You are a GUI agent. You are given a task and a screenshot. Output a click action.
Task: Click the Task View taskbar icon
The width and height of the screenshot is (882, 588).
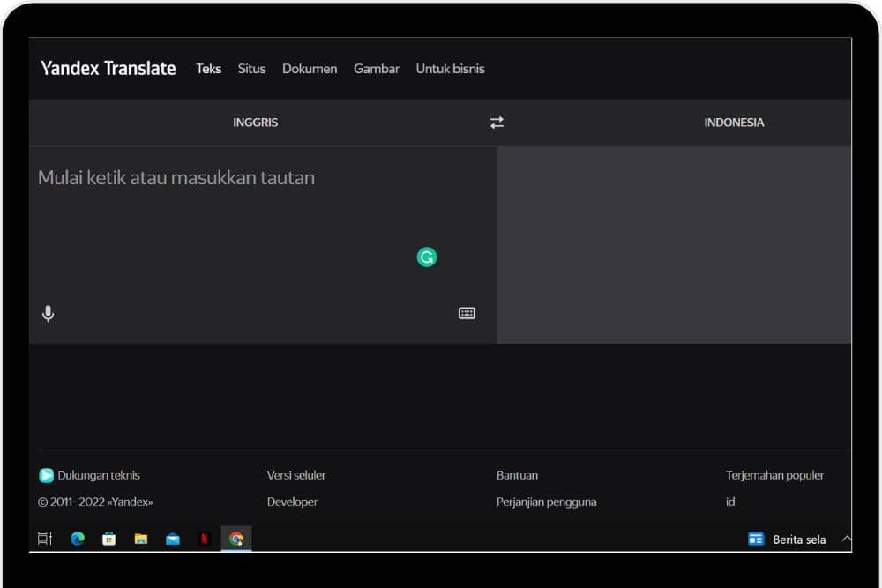[x=45, y=539]
